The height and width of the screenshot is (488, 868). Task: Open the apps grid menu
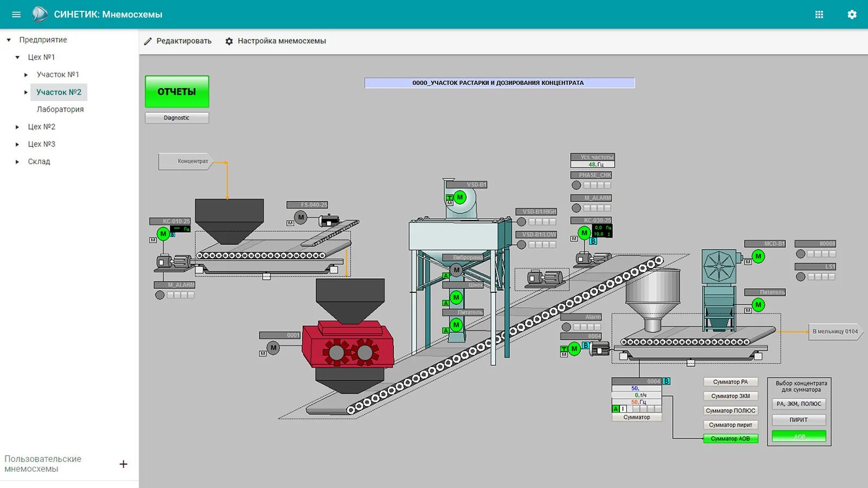coord(819,15)
